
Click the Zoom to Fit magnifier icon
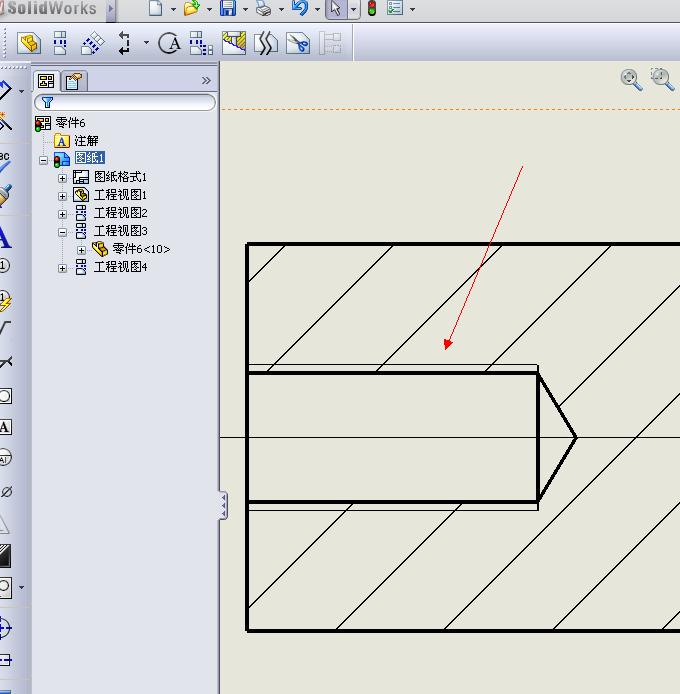coord(631,80)
